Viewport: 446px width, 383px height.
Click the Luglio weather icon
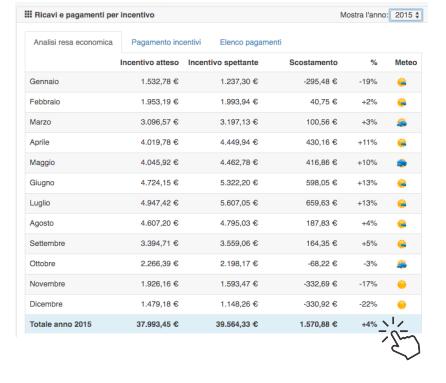coord(402,203)
